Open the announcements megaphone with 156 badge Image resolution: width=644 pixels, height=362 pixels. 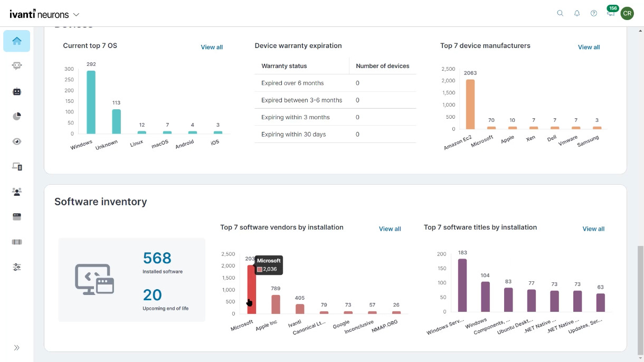[x=611, y=13]
